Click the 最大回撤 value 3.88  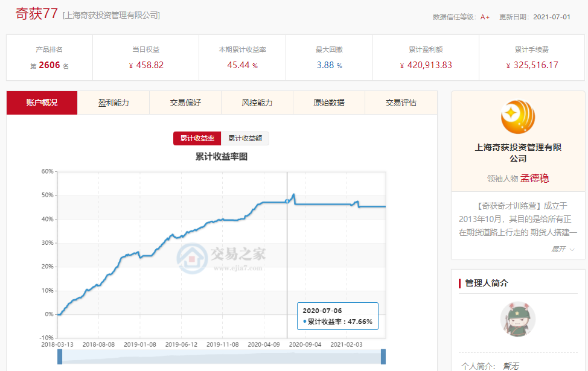click(325, 65)
